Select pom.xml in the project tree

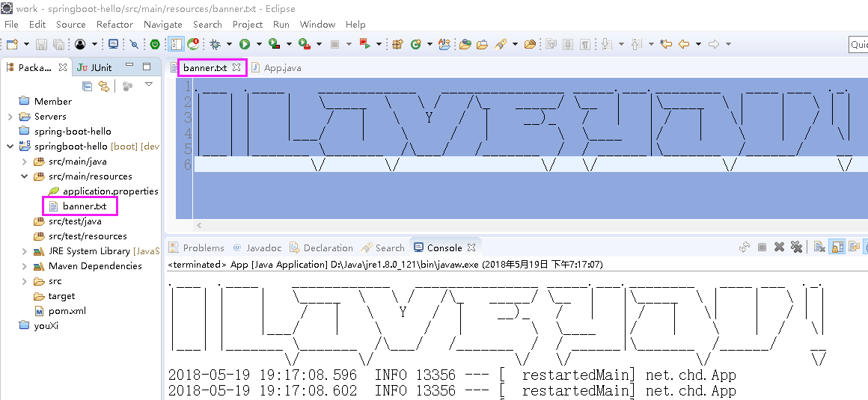[60, 311]
